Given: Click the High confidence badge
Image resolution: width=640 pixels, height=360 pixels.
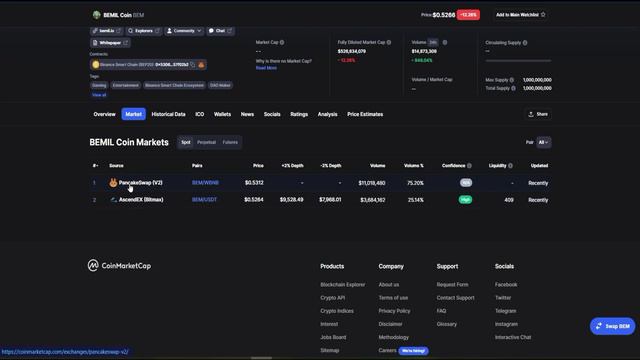Looking at the screenshot, I should click(465, 200).
